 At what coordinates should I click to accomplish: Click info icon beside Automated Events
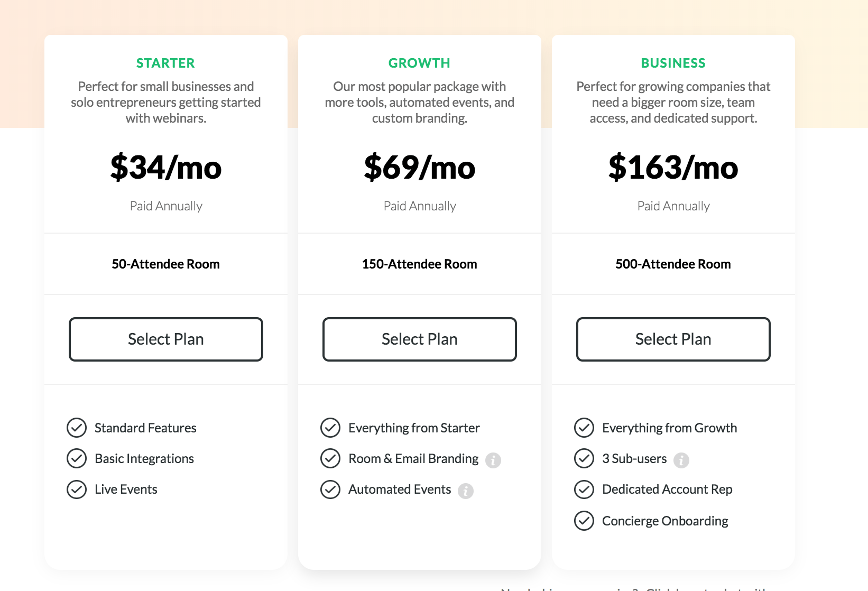click(x=466, y=491)
